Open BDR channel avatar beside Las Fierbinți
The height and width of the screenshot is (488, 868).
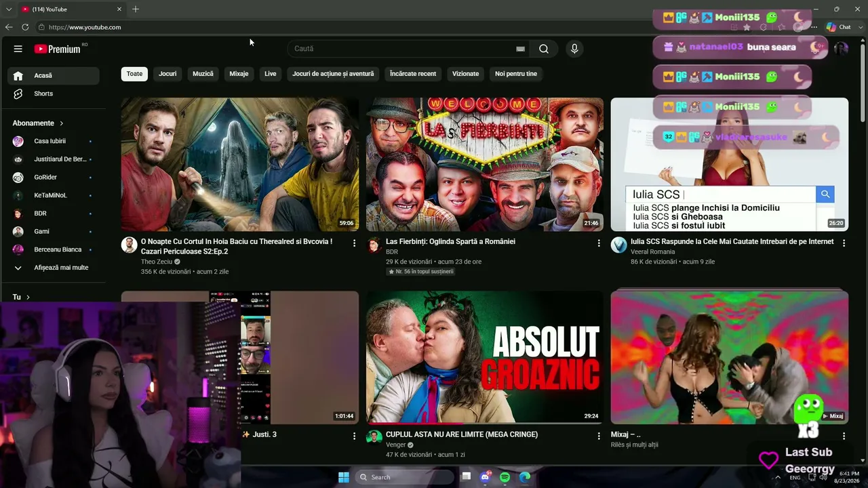coord(374,245)
